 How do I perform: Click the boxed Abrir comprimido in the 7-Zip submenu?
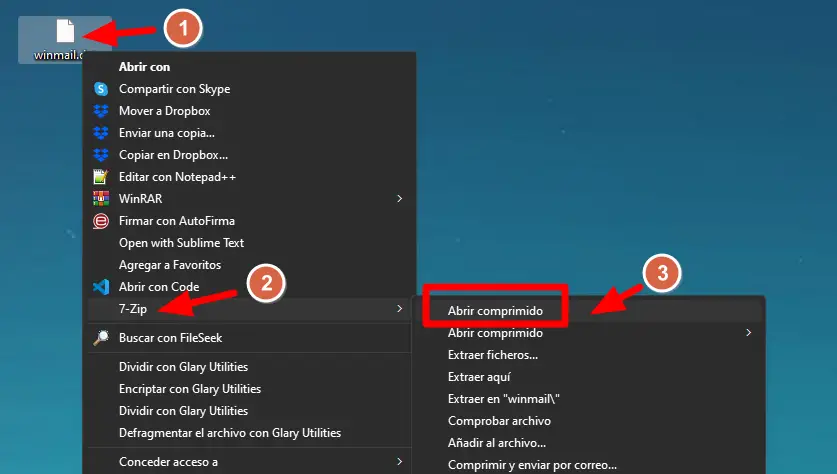pos(495,311)
